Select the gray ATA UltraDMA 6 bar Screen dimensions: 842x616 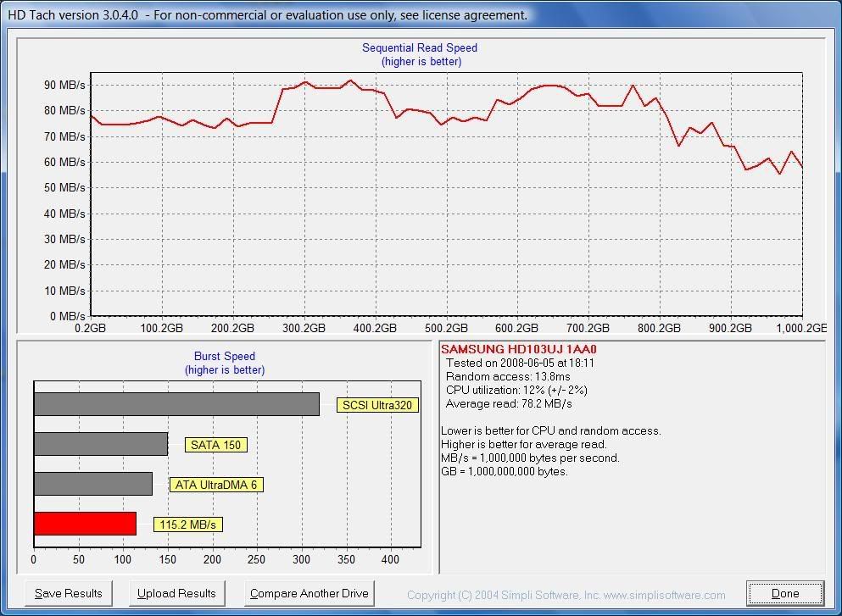[x=92, y=484]
